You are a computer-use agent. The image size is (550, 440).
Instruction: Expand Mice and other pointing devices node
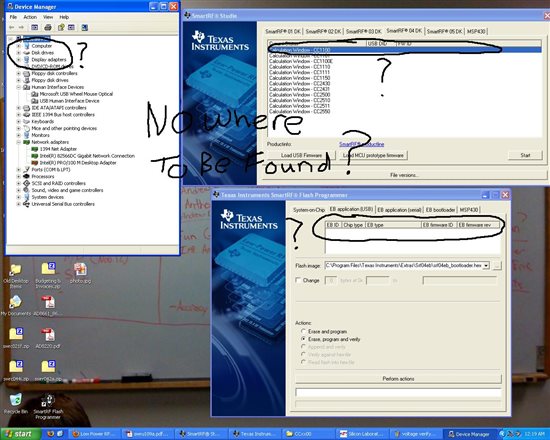tap(19, 128)
